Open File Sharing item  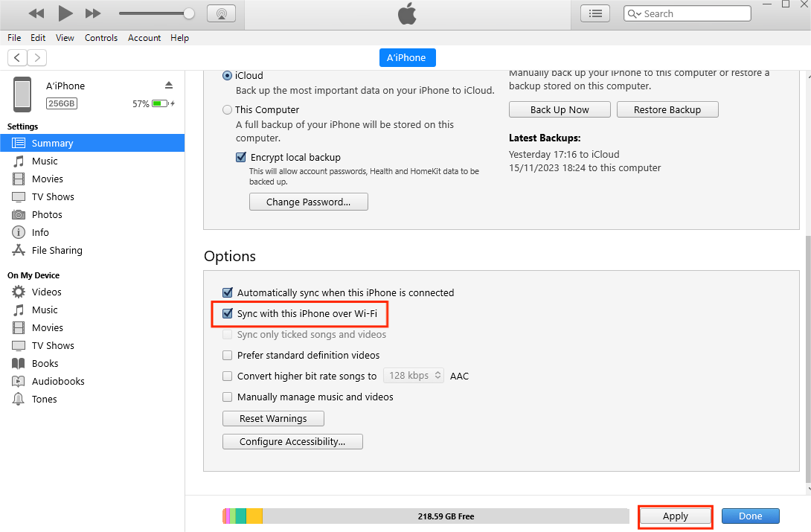[57, 250]
